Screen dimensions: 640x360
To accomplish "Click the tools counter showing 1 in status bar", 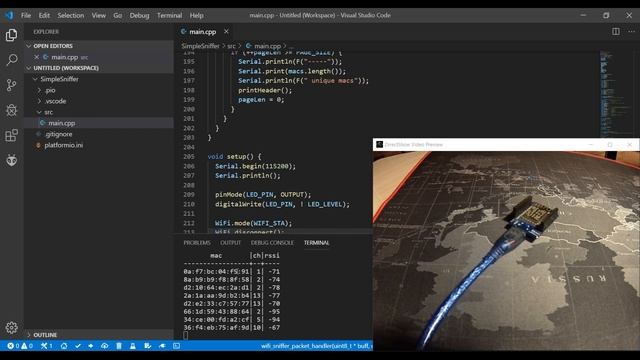I will click(47, 346).
